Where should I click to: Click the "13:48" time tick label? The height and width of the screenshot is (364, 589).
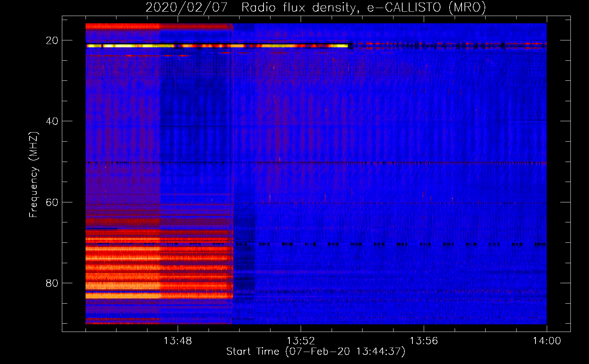(x=178, y=341)
